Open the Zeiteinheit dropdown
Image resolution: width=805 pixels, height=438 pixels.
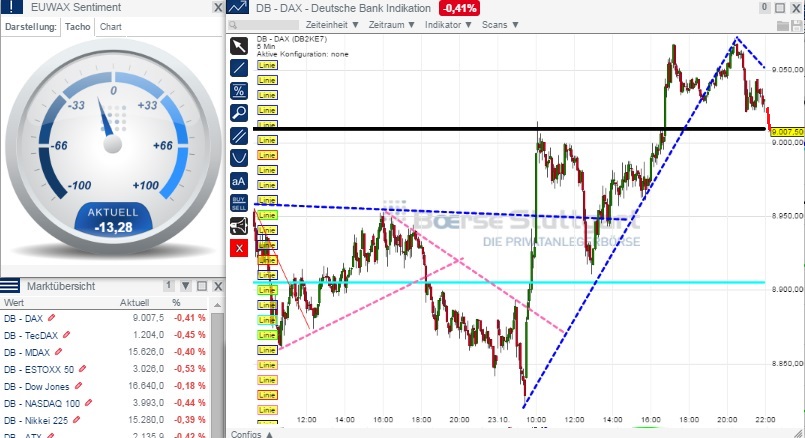pyautogui.click(x=332, y=25)
